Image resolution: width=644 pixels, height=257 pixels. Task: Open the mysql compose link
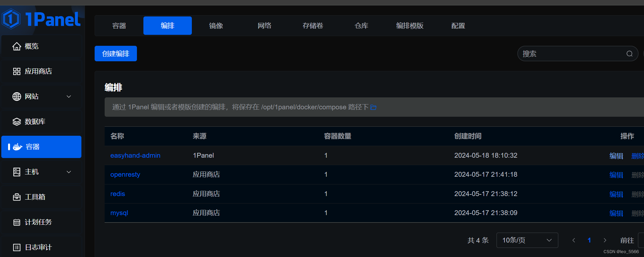(x=119, y=213)
